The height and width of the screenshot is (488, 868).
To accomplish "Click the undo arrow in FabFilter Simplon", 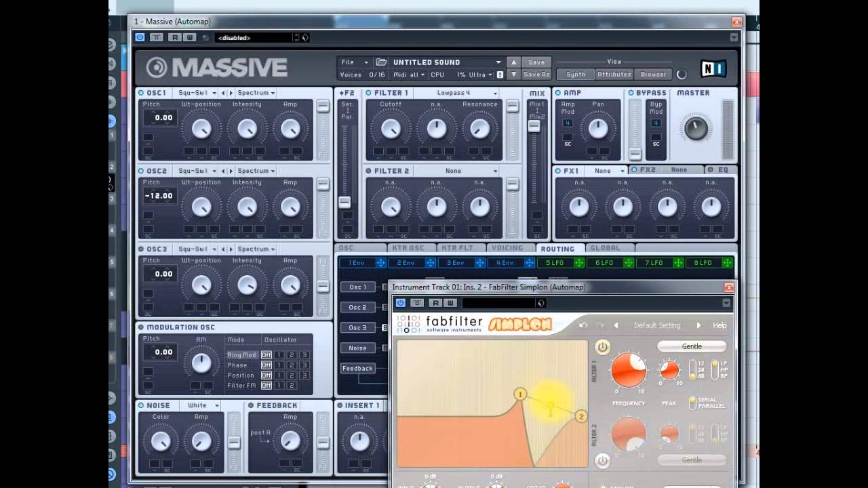I will [583, 325].
